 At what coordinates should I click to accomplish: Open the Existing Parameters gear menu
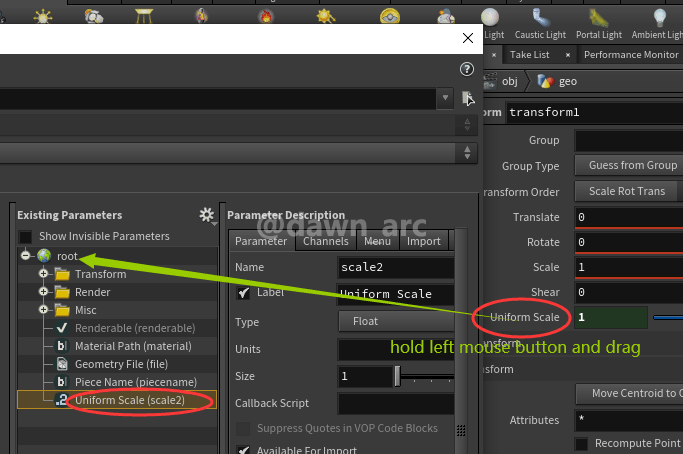(x=207, y=215)
